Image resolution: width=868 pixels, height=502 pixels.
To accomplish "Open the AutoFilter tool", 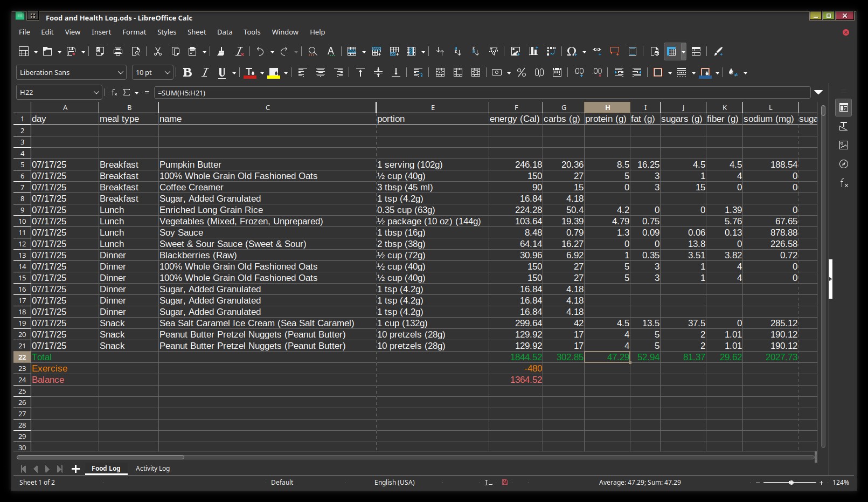I will (x=494, y=51).
